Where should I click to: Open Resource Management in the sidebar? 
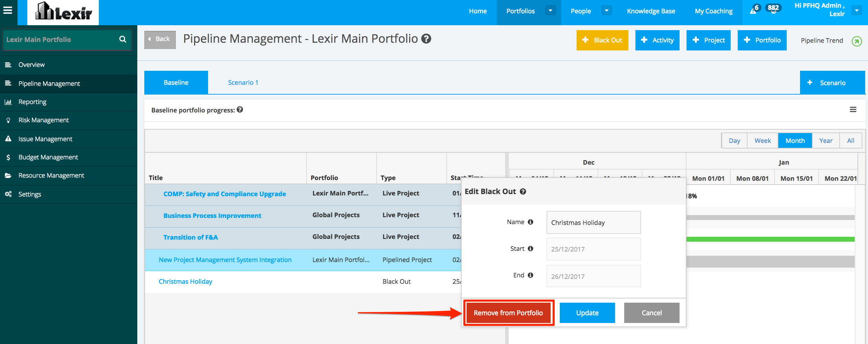pos(69,176)
